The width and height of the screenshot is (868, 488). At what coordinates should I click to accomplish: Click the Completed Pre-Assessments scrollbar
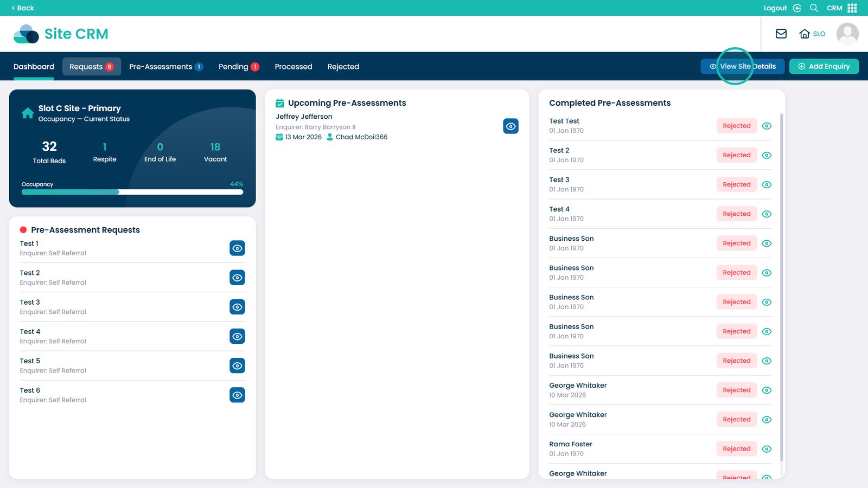point(781,287)
